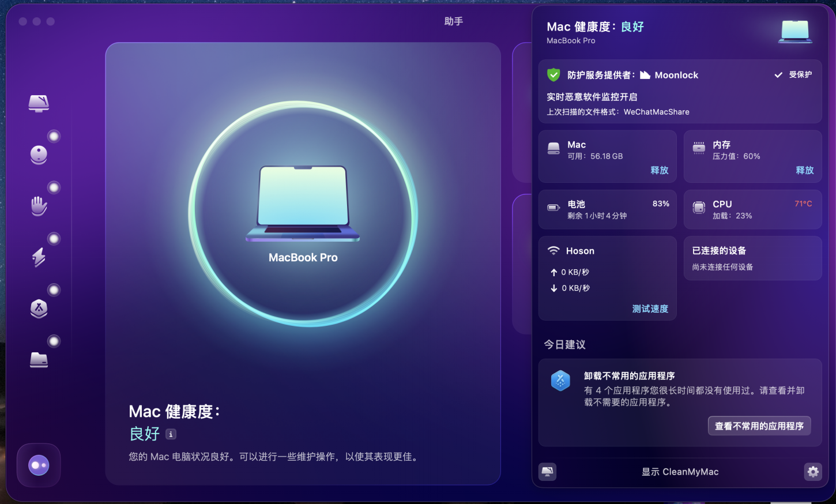The width and height of the screenshot is (836, 504).
Task: Click the 卸载不常用的应用程序 title
Action: (630, 376)
